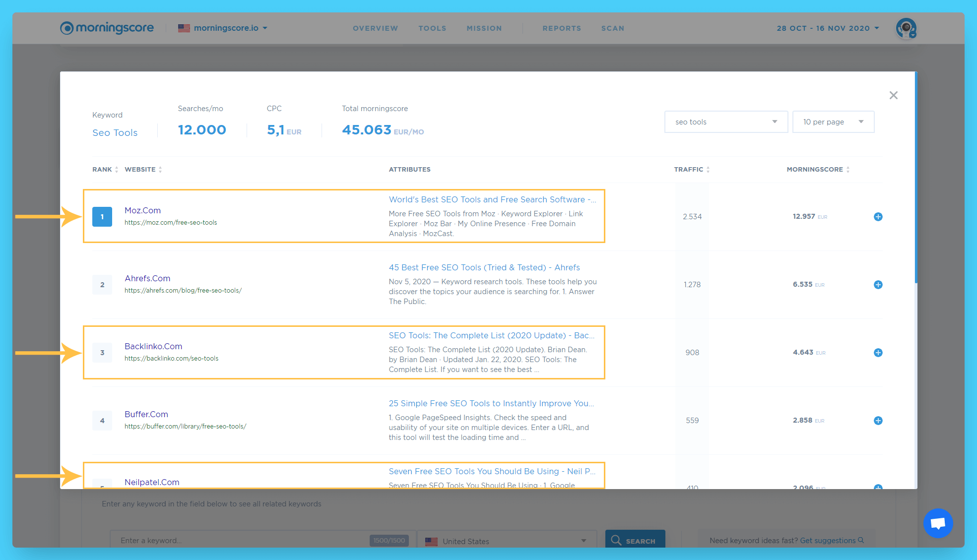Click the morningscore logo
Viewport: 977px width, 560px height.
coord(107,28)
